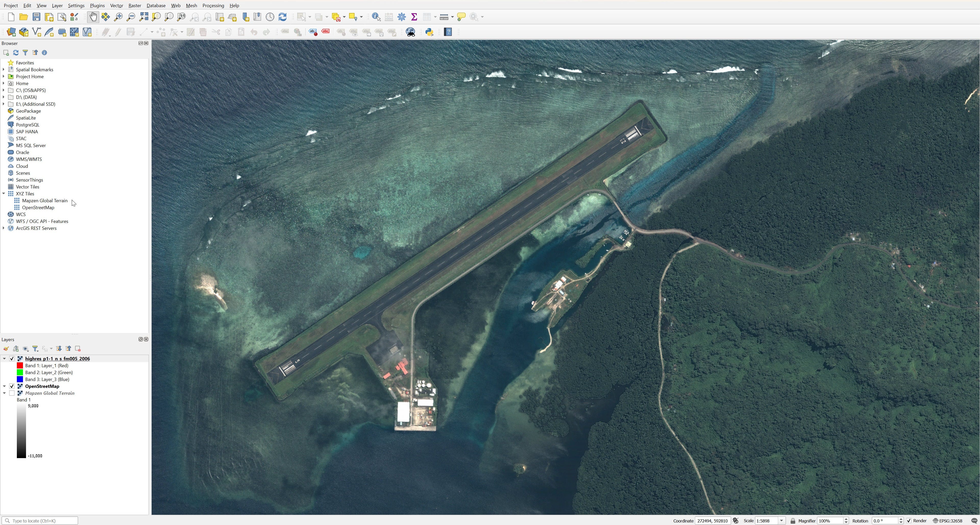Open the Raster menu
The width and height of the screenshot is (980, 525).
tap(135, 5)
